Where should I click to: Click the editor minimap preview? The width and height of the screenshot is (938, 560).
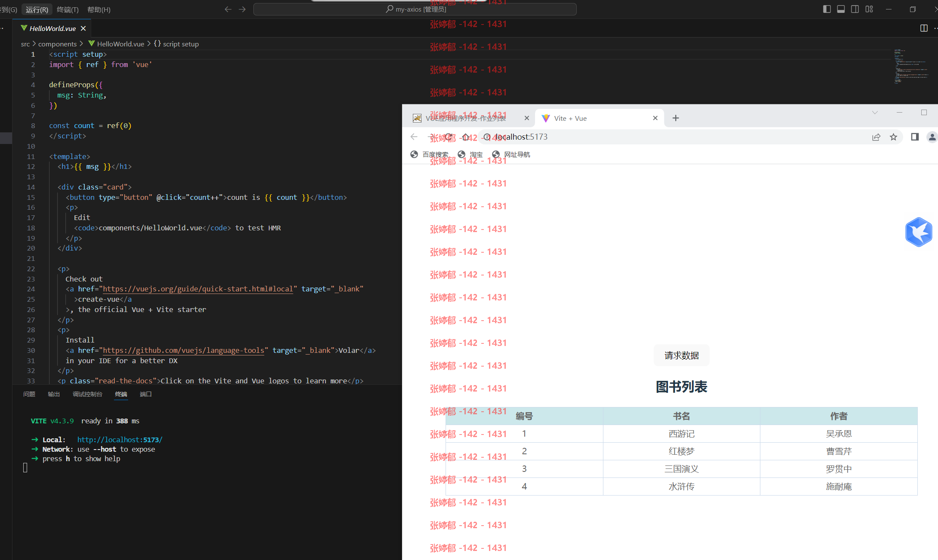(911, 67)
